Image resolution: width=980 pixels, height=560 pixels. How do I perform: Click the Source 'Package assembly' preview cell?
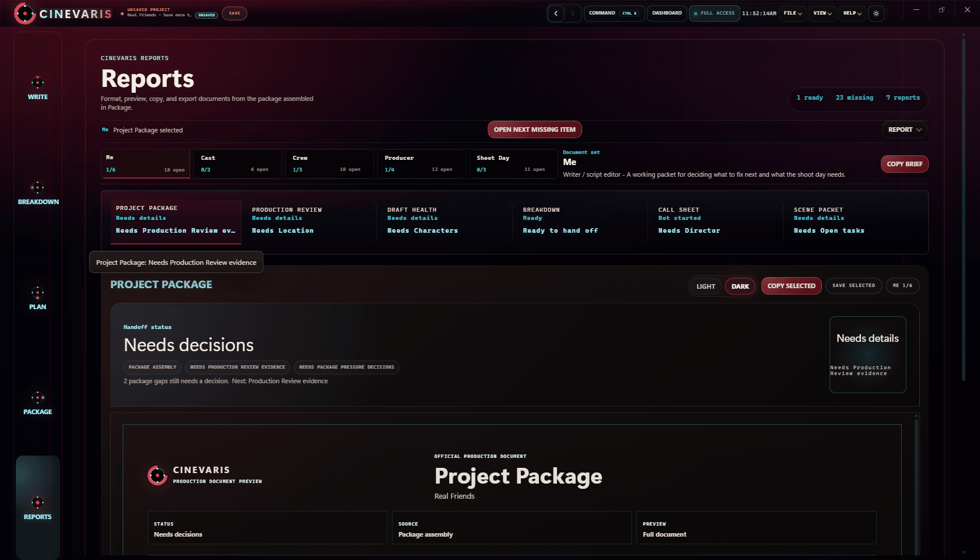click(512, 528)
